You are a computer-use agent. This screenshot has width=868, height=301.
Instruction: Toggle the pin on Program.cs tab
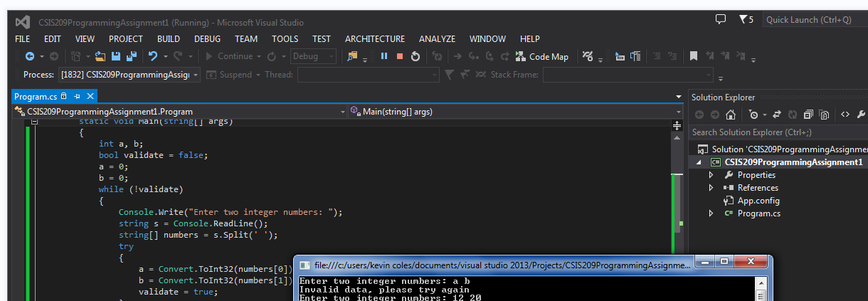(x=78, y=96)
